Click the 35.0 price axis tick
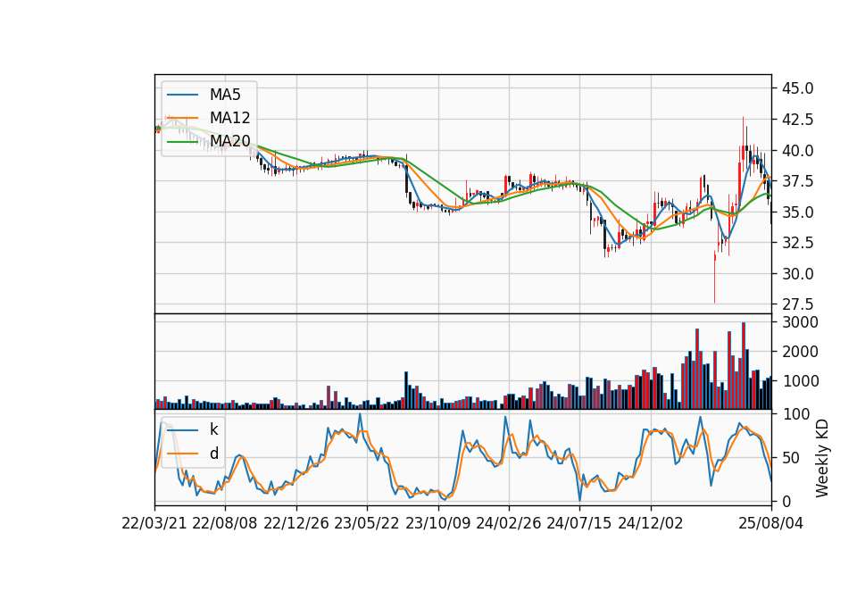This screenshot has height=616, width=857. 797,212
